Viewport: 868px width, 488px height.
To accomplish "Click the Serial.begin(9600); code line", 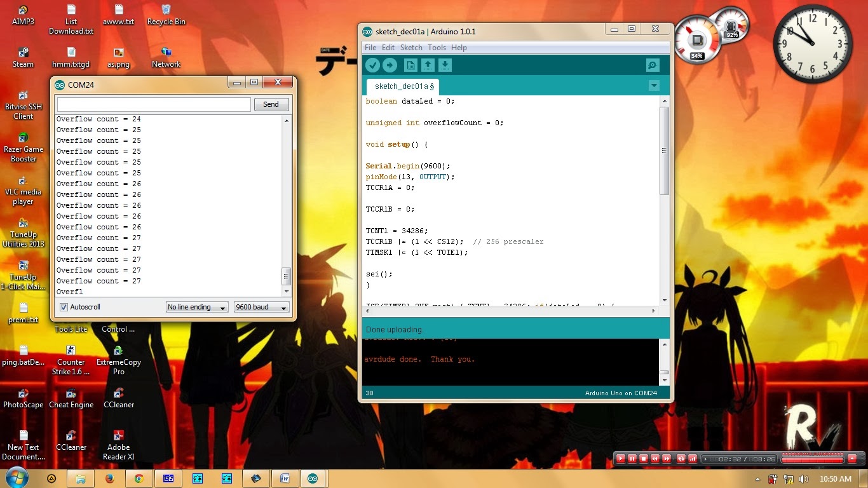I will (x=409, y=166).
